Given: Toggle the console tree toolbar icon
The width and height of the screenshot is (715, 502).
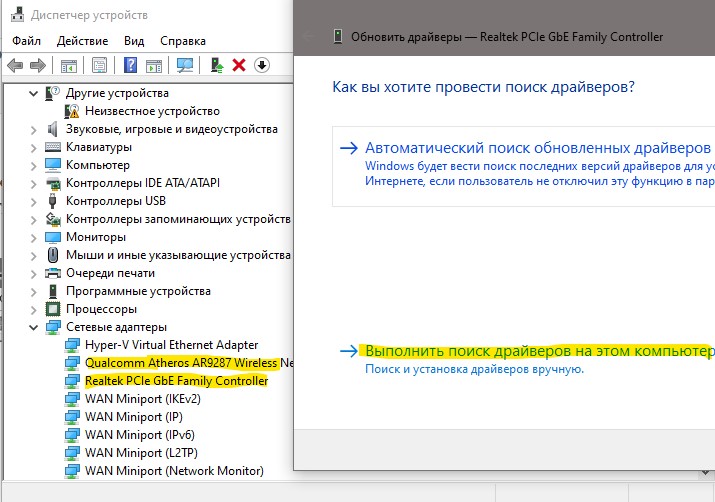Looking at the screenshot, I should pyautogui.click(x=69, y=66).
